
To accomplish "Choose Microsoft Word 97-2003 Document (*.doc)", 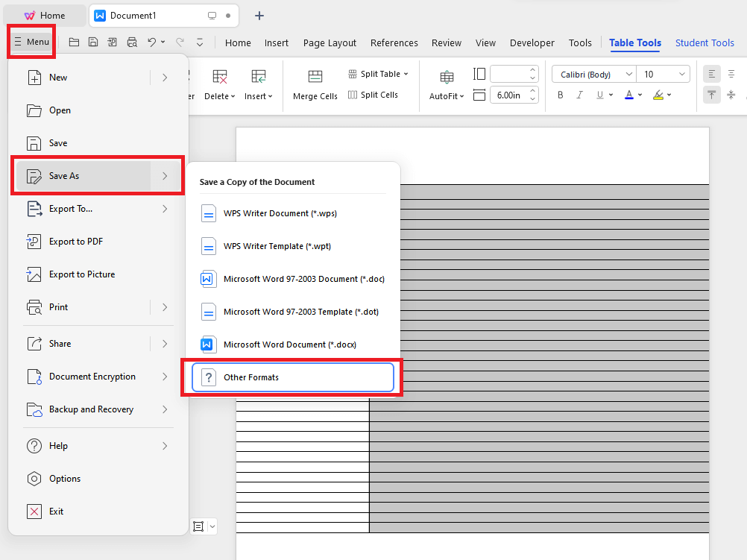I will pos(292,279).
